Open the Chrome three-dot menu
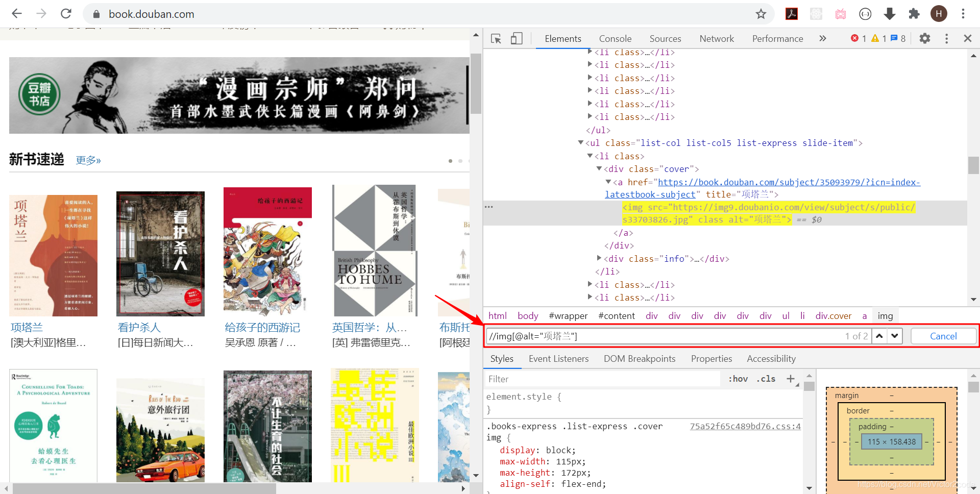 [963, 14]
